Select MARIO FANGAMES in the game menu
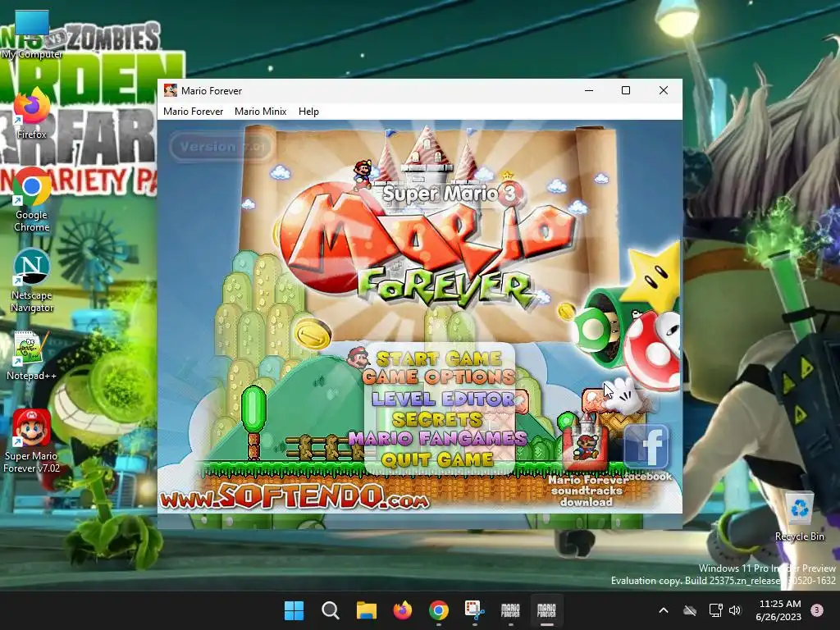 coord(438,439)
